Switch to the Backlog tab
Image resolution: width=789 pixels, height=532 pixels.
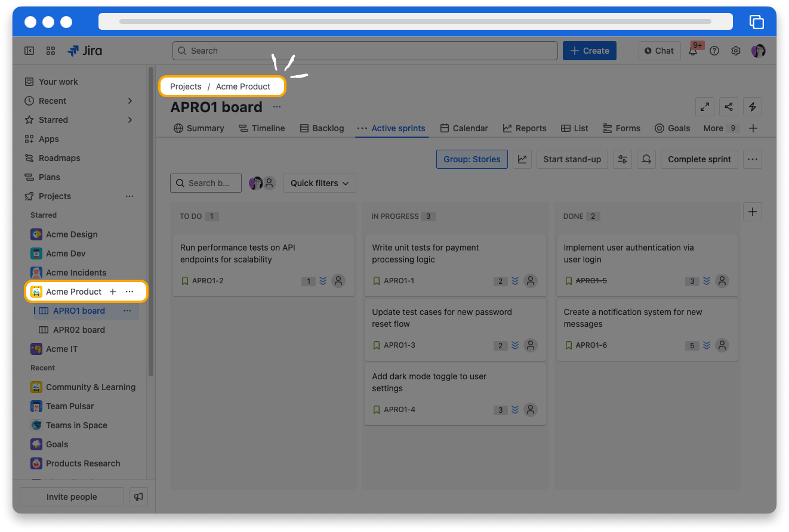(x=322, y=128)
